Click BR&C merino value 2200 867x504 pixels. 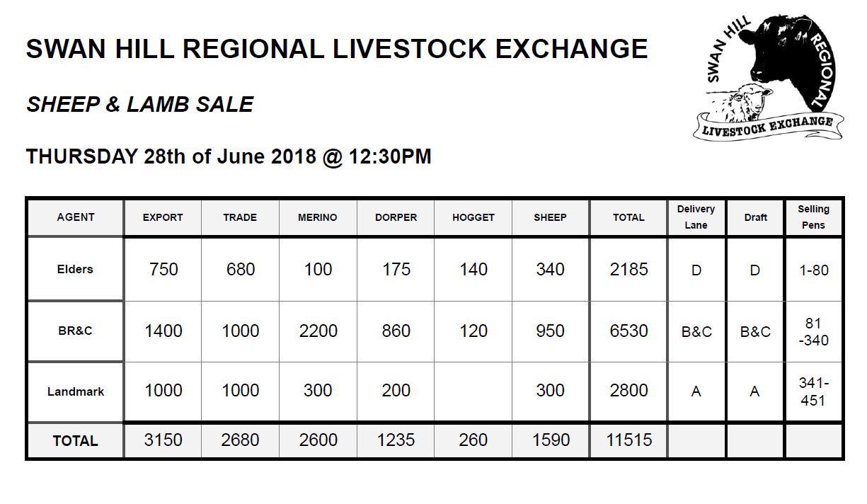[x=318, y=331]
